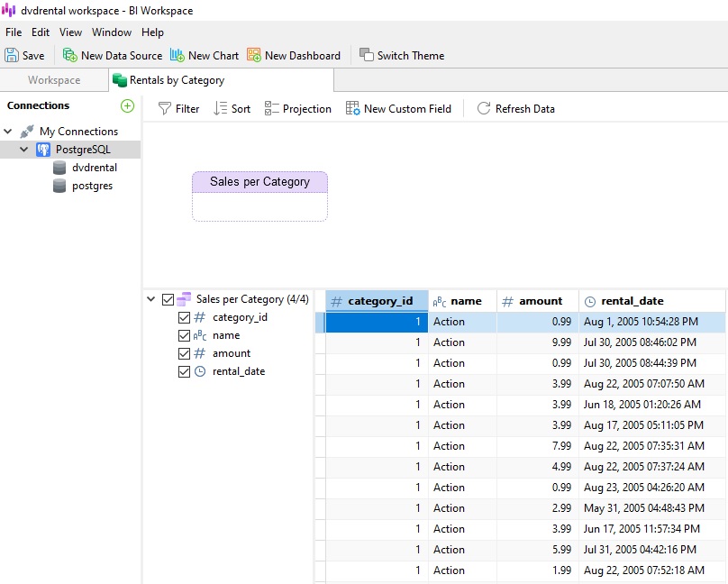Open the File menu
Image resolution: width=728 pixels, height=584 pixels.
[x=14, y=32]
